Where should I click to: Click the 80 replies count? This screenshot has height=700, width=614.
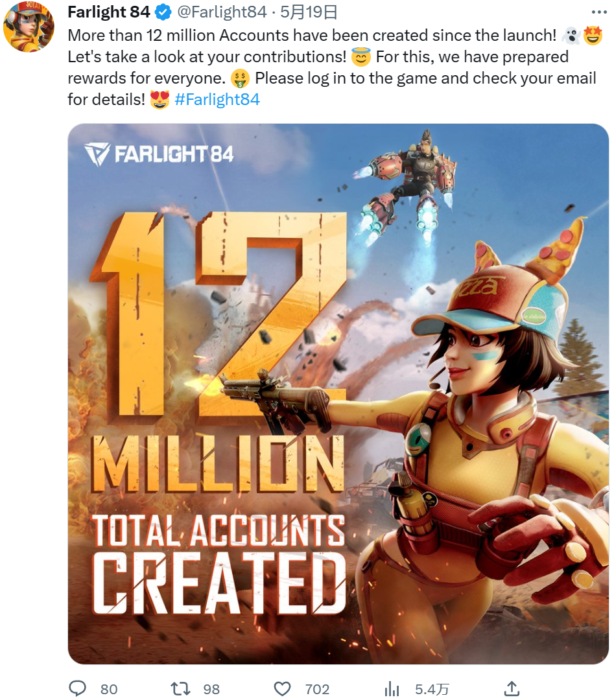109,689
